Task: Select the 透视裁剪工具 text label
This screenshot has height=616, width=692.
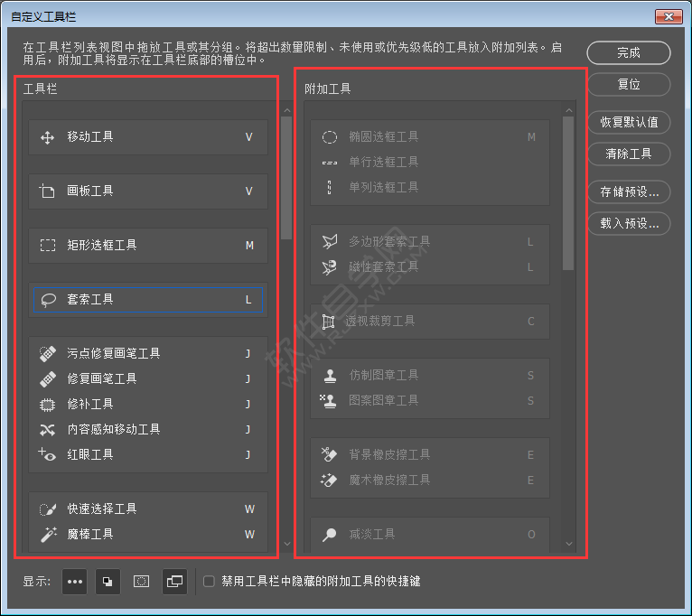Action: tap(380, 322)
